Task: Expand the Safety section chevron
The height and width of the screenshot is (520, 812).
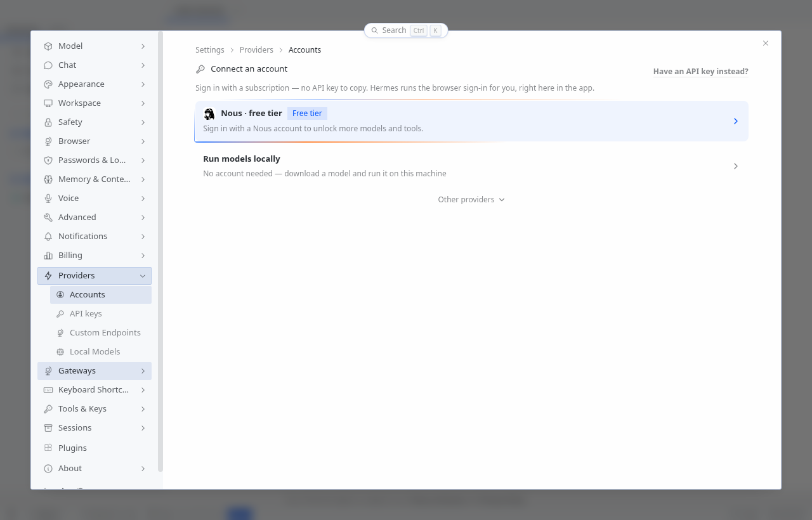Action: (143, 122)
